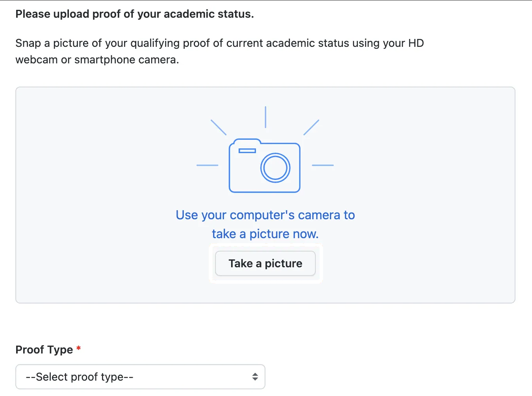The height and width of the screenshot is (396, 532).
Task: Click the 'take a picture now' link text
Action: coord(265,233)
